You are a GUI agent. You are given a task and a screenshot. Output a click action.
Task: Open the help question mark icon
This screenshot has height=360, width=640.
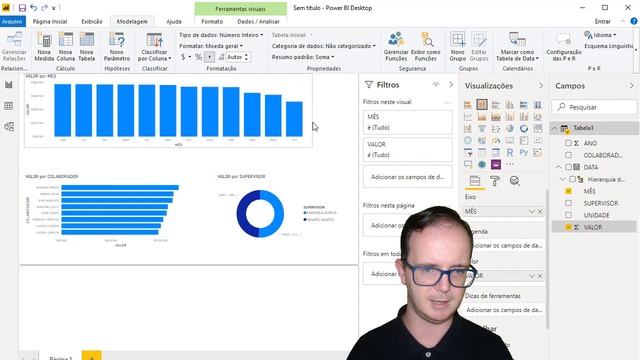(634, 21)
